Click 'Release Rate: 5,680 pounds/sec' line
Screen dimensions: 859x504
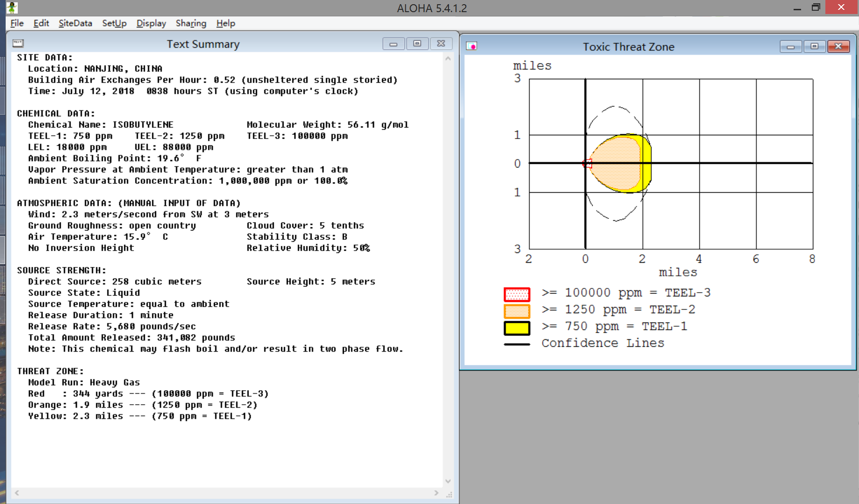click(112, 326)
